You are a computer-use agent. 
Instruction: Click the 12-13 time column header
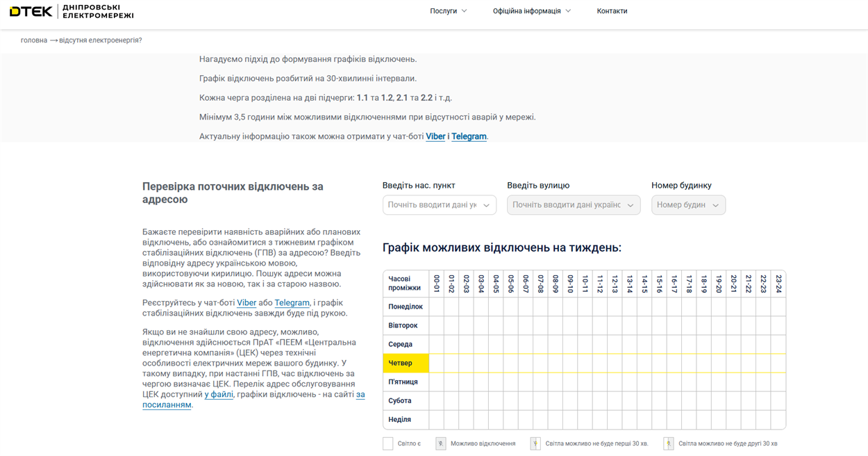615,283
